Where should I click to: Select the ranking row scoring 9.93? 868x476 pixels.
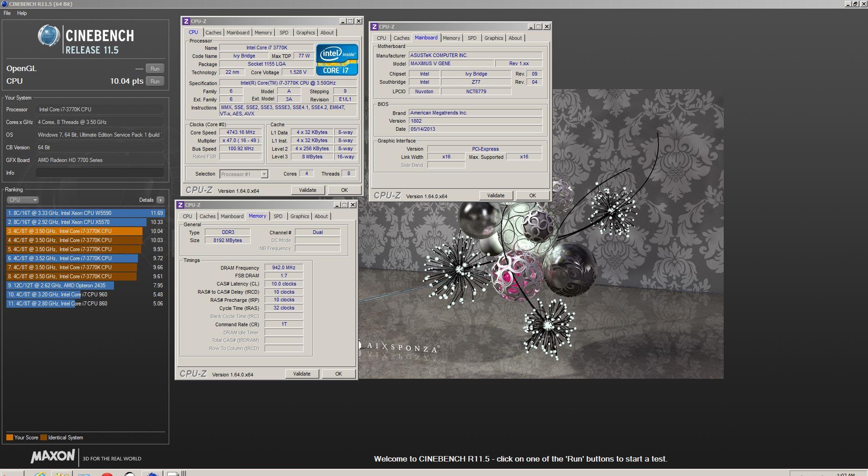85,249
